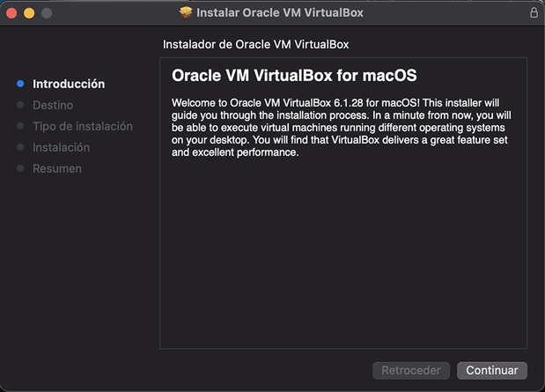Click the Continuar button
The height and width of the screenshot is (392, 545).
point(492,370)
